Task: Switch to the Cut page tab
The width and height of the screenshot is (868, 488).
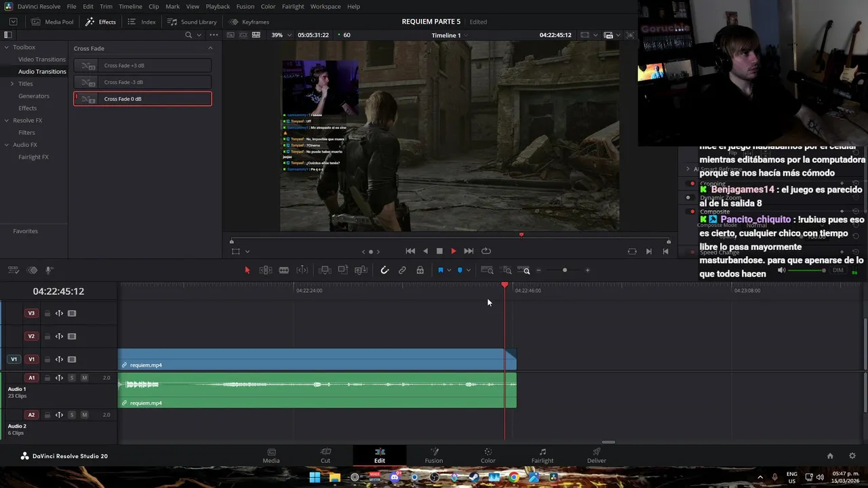Action: pos(325,456)
